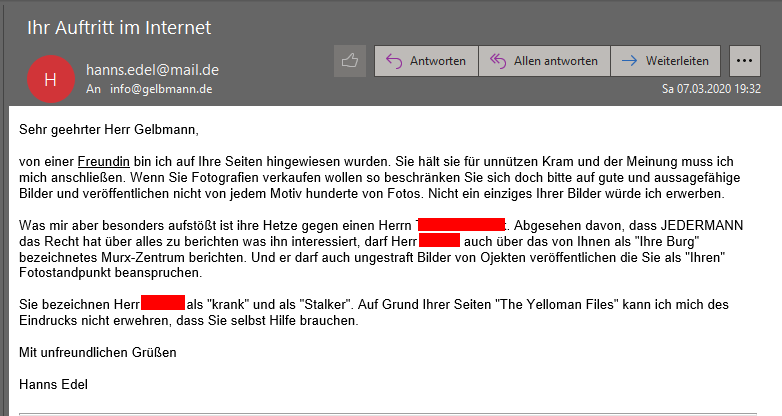The height and width of the screenshot is (416, 782).
Task: Reply using the Antworten button
Action: click(426, 61)
